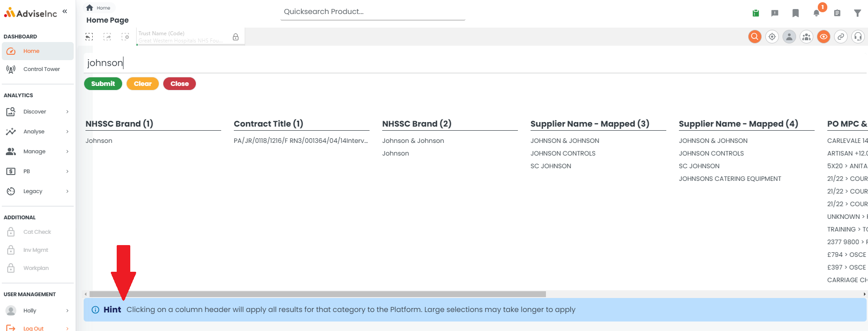This screenshot has width=868, height=331.
Task: Click the Holly user avatar icon
Action: coord(11,311)
